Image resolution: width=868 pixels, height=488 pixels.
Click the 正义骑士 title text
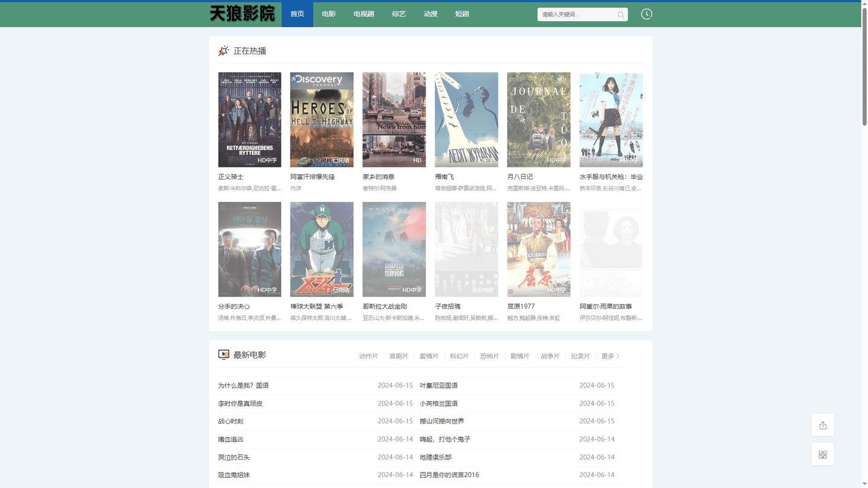(231, 177)
